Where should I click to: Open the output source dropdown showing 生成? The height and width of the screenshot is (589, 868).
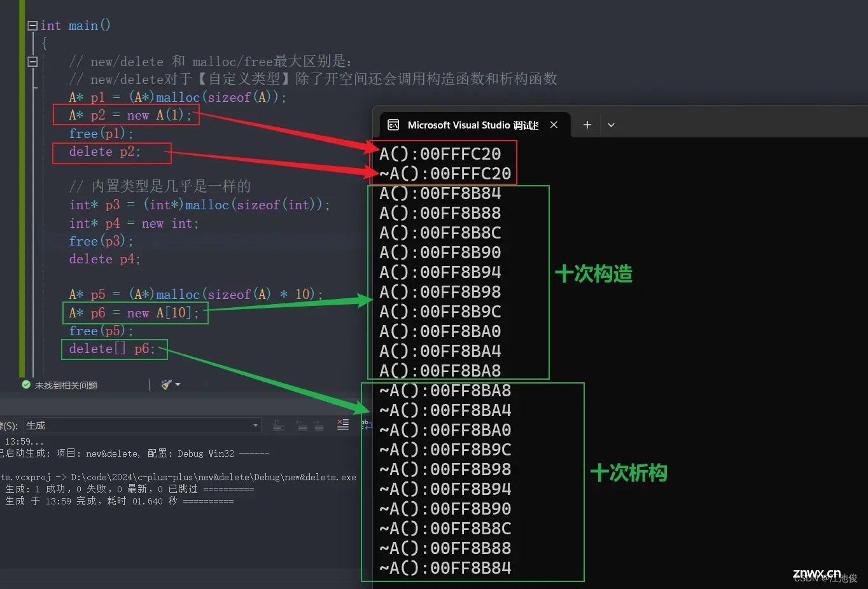point(142,426)
